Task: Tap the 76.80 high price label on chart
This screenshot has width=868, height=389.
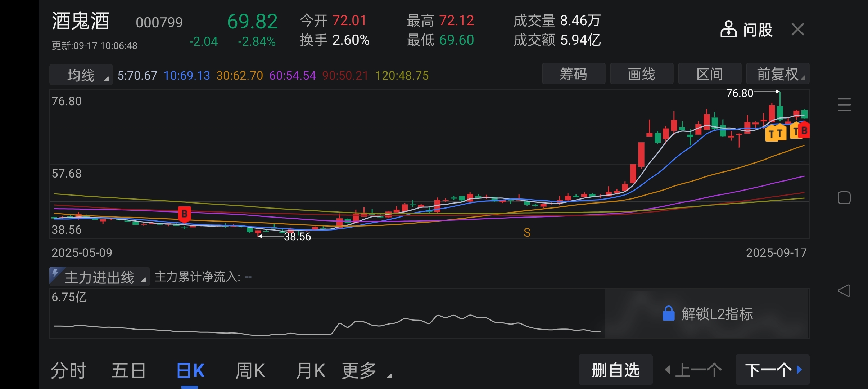Action: click(740, 93)
